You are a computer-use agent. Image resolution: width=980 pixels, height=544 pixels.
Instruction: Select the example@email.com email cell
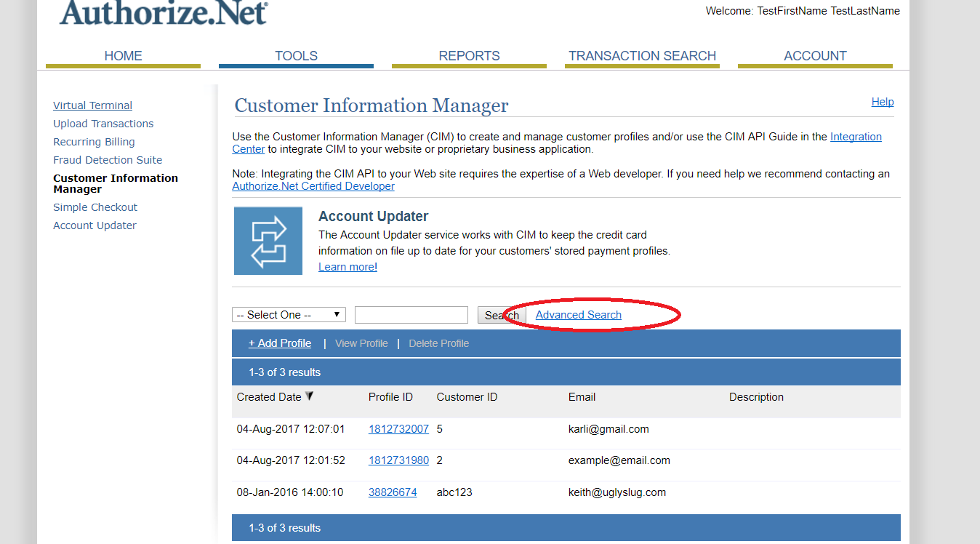619,460
